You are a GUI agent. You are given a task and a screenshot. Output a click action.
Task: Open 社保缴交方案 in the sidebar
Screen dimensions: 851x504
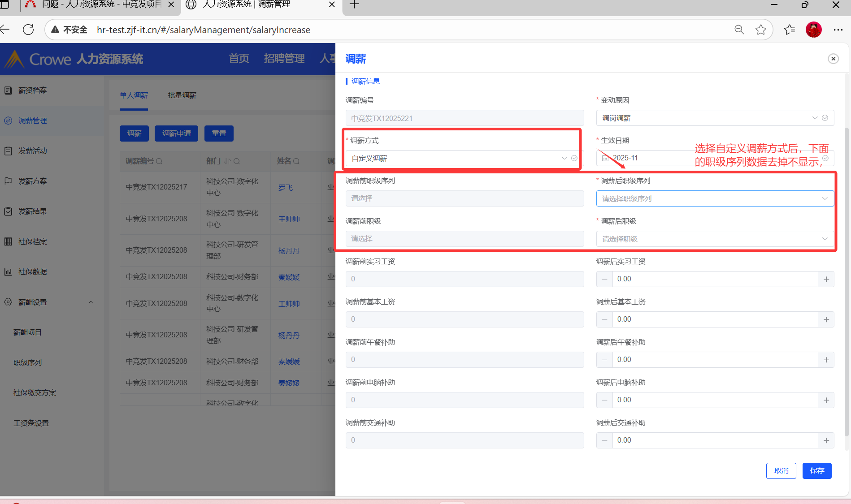click(x=35, y=393)
